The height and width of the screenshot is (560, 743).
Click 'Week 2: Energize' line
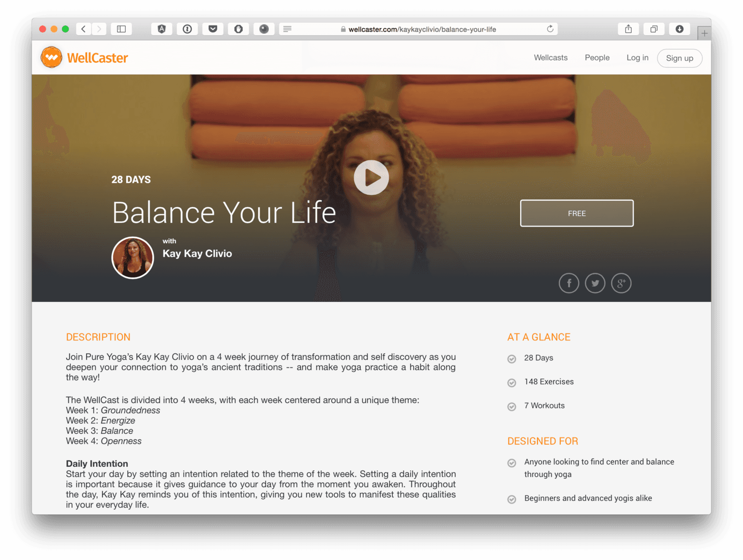(x=100, y=421)
